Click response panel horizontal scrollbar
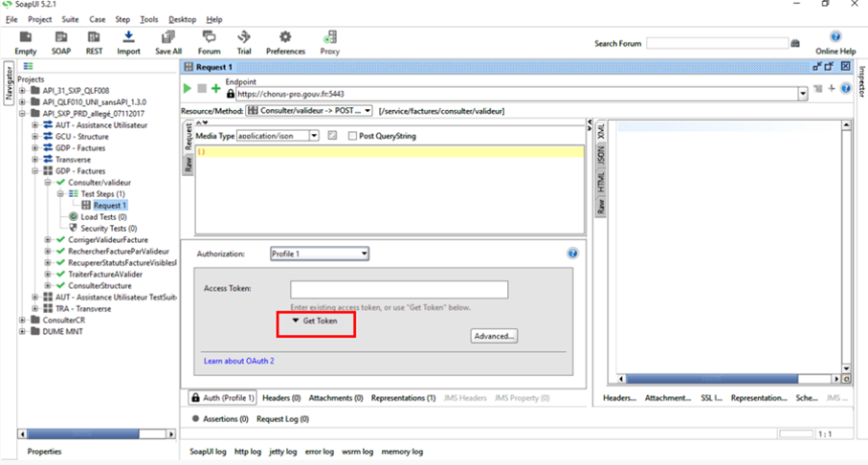The image size is (868, 465). tap(728, 379)
